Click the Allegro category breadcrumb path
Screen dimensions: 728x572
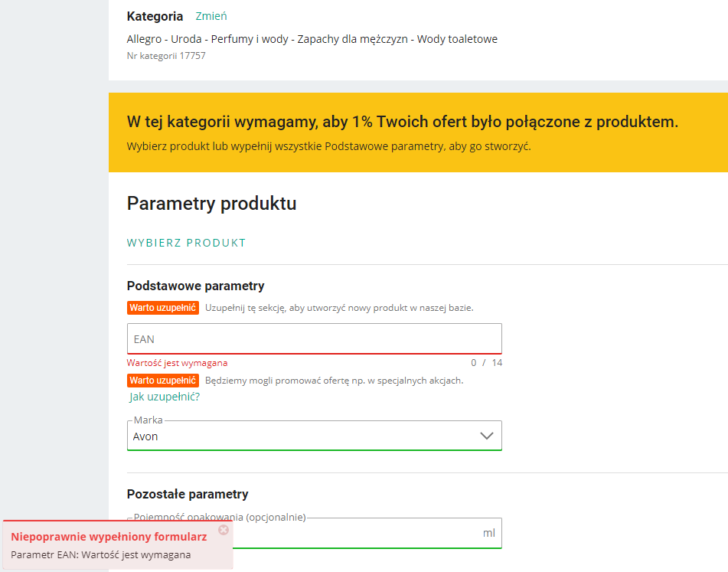[x=312, y=39]
